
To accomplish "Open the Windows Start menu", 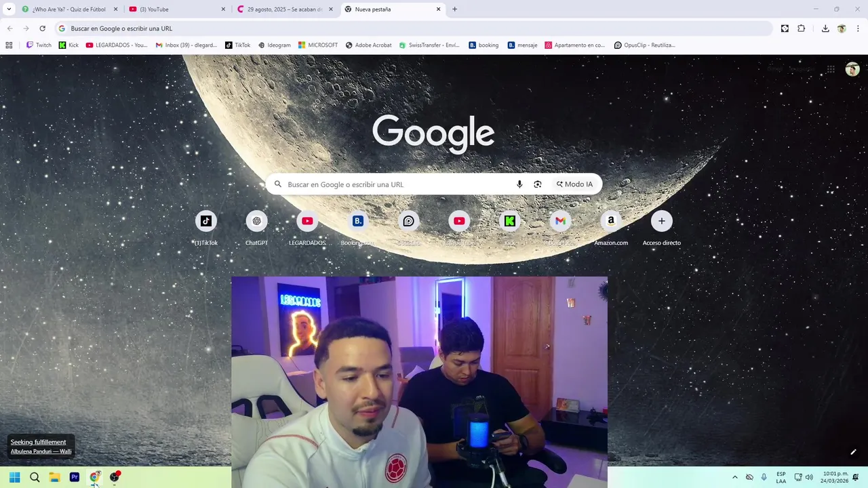I will tap(14, 477).
